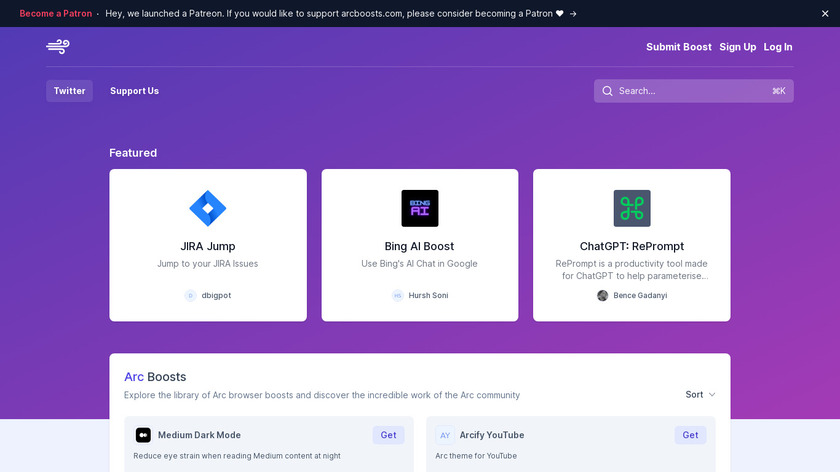Click the Medium Dark Mode icon
Screen dimensions: 840x472
pyautogui.click(x=143, y=435)
